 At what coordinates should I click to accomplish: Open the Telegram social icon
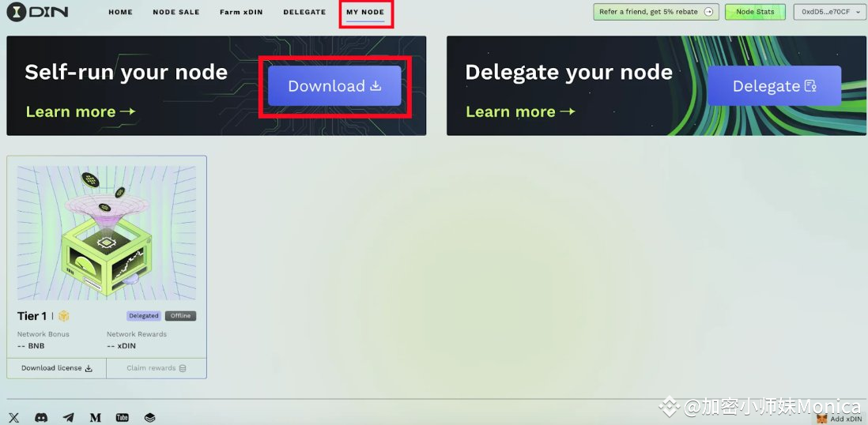[x=68, y=418]
